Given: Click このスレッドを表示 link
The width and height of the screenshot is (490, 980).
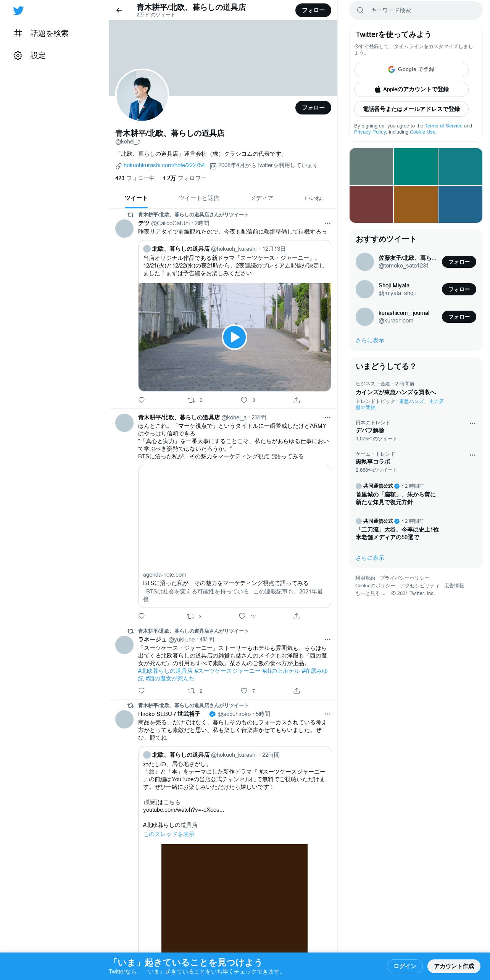Looking at the screenshot, I should pos(169,834).
